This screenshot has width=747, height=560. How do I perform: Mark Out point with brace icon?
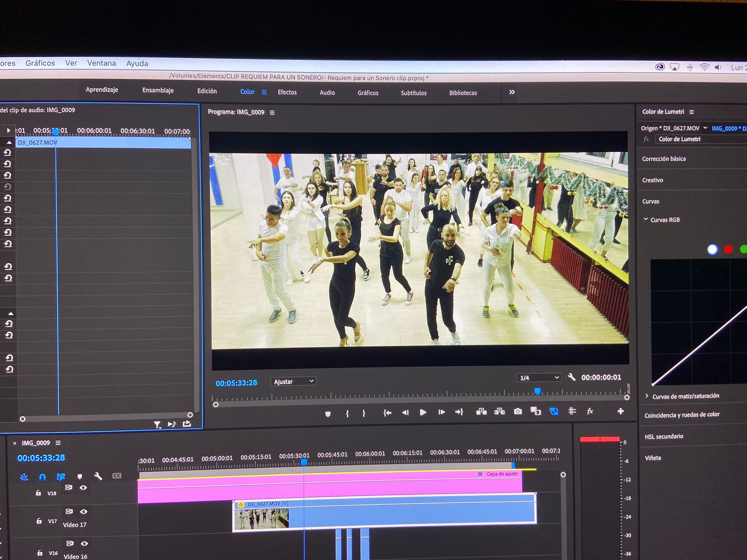364,413
